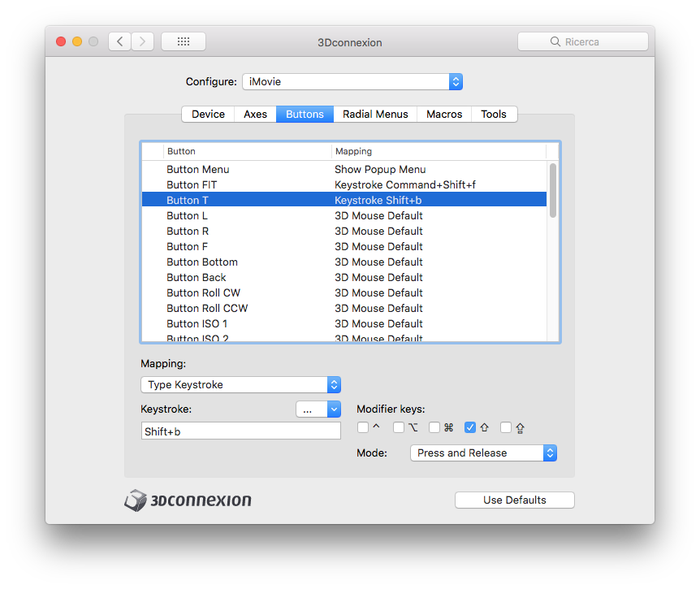Select the Button ISO 1 row

click(x=344, y=324)
